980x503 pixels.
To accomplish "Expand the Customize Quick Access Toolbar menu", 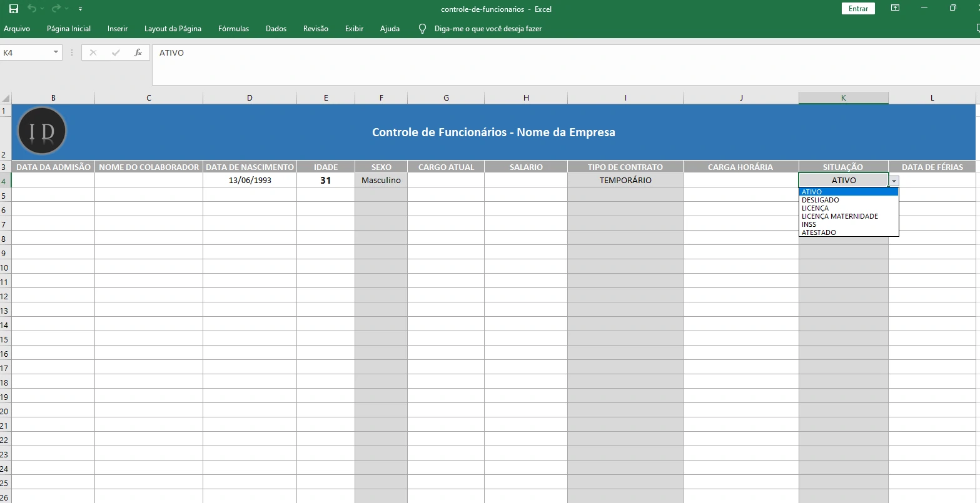I will coord(80,9).
